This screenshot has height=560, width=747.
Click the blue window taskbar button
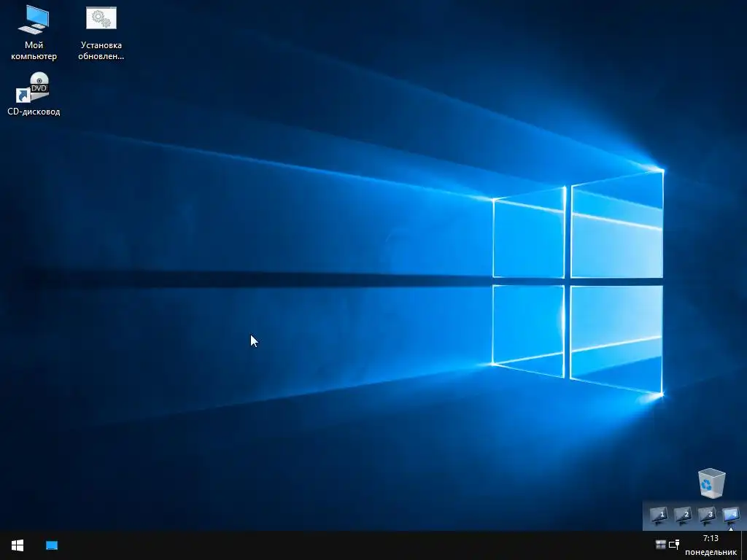pos(52,545)
